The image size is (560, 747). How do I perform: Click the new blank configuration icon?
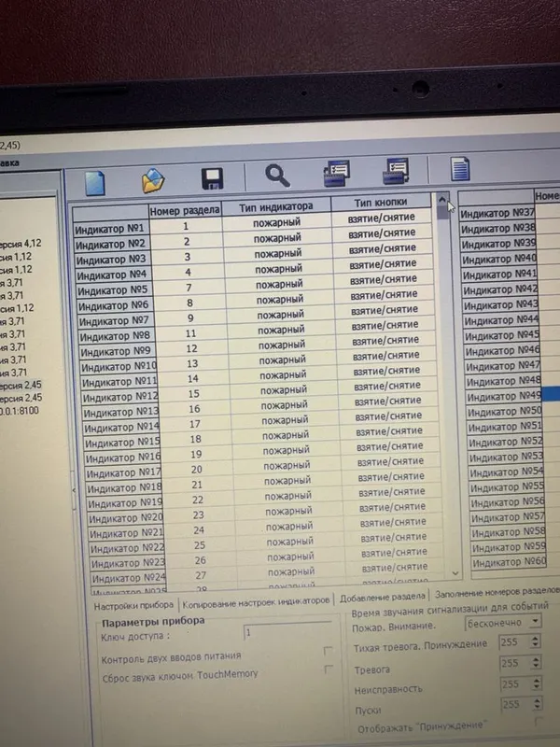click(x=95, y=183)
